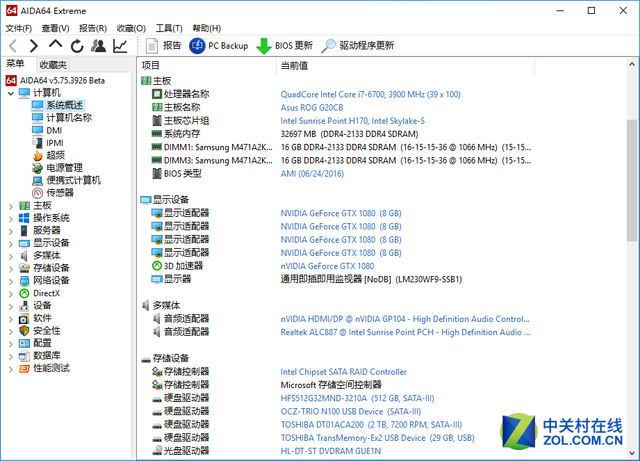Viewport: 640px width, 461px height.
Task: Expand the 多媒体 tree node
Action: coord(11,256)
